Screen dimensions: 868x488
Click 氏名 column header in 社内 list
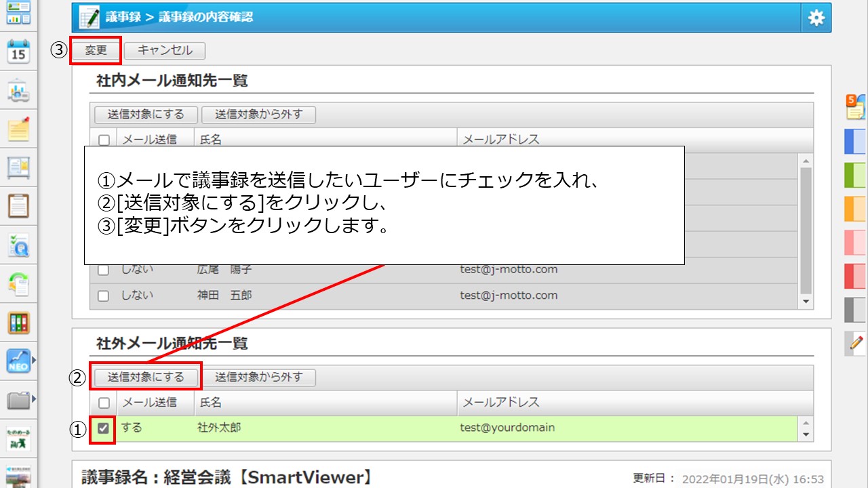[210, 140]
